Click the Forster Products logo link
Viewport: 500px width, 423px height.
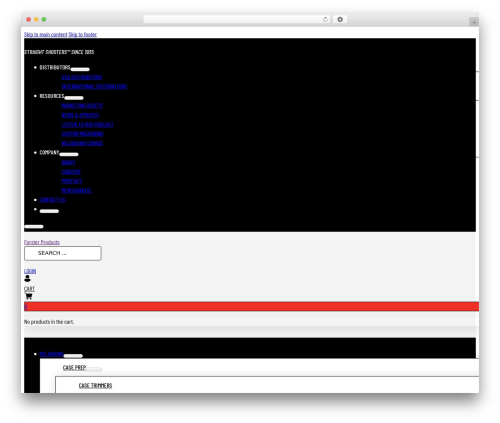pyautogui.click(x=42, y=242)
